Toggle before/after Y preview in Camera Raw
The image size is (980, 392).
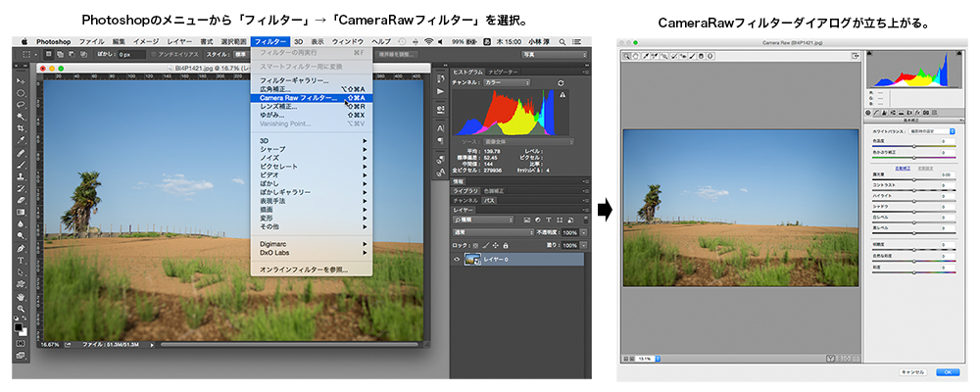tap(831, 359)
